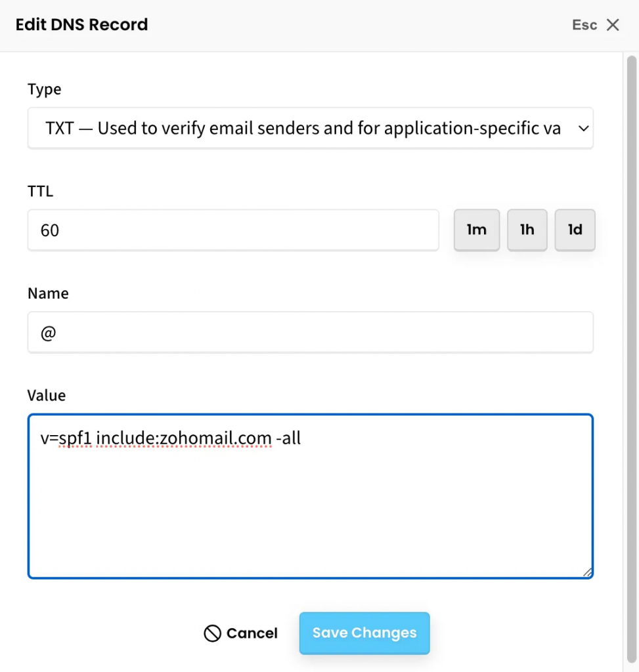The image size is (639, 672).
Task: Click the chevron arrow on Type selector
Action: 583,128
